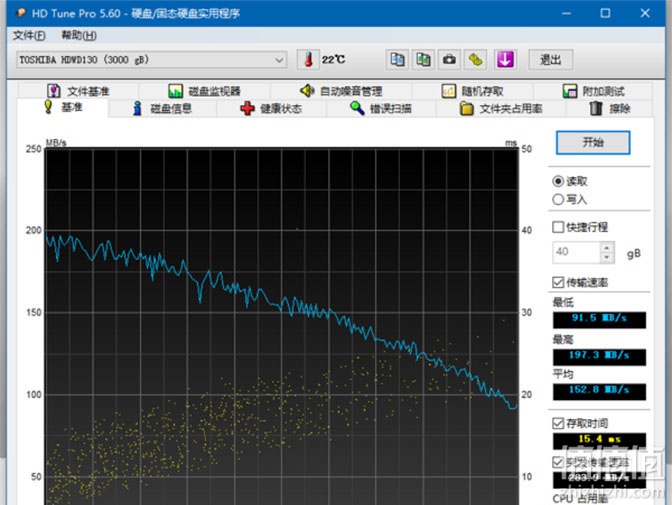Increase the gB value with up arrow
Viewport: 672px width, 505px height.
(x=607, y=247)
